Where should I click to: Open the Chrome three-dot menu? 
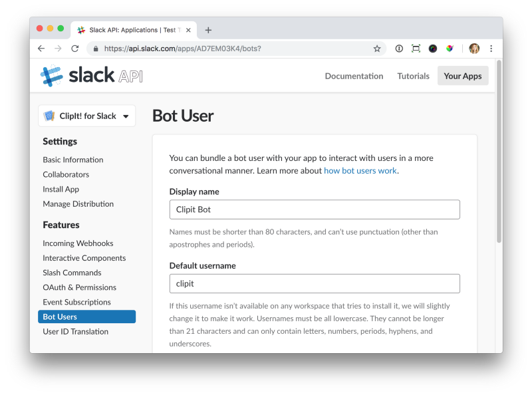click(491, 49)
